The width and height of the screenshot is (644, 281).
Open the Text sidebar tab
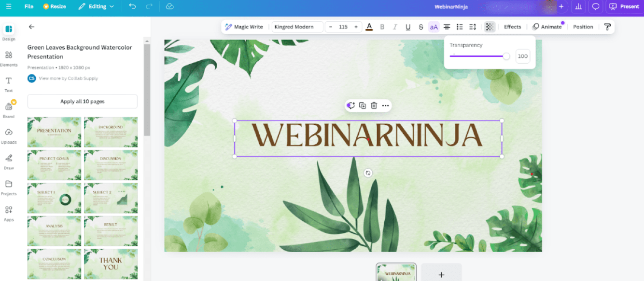(x=9, y=84)
